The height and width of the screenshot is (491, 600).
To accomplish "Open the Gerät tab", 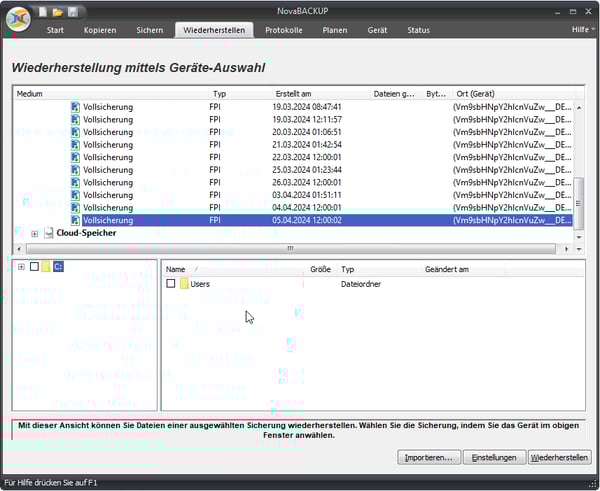I will pyautogui.click(x=377, y=30).
